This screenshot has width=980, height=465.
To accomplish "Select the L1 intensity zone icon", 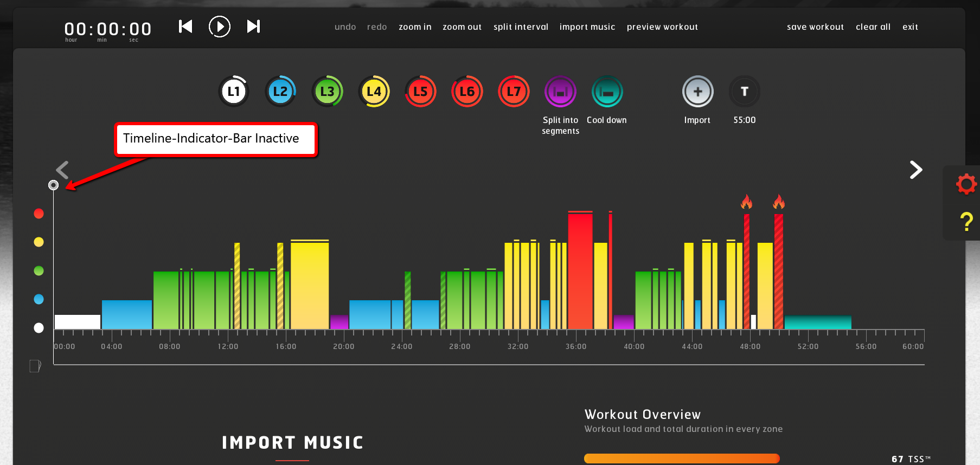I will point(234,92).
